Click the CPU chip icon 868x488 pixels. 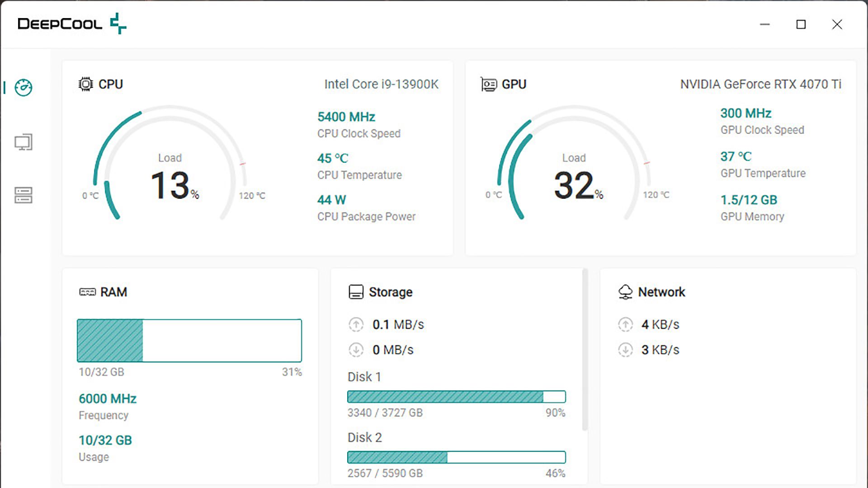pos(85,84)
